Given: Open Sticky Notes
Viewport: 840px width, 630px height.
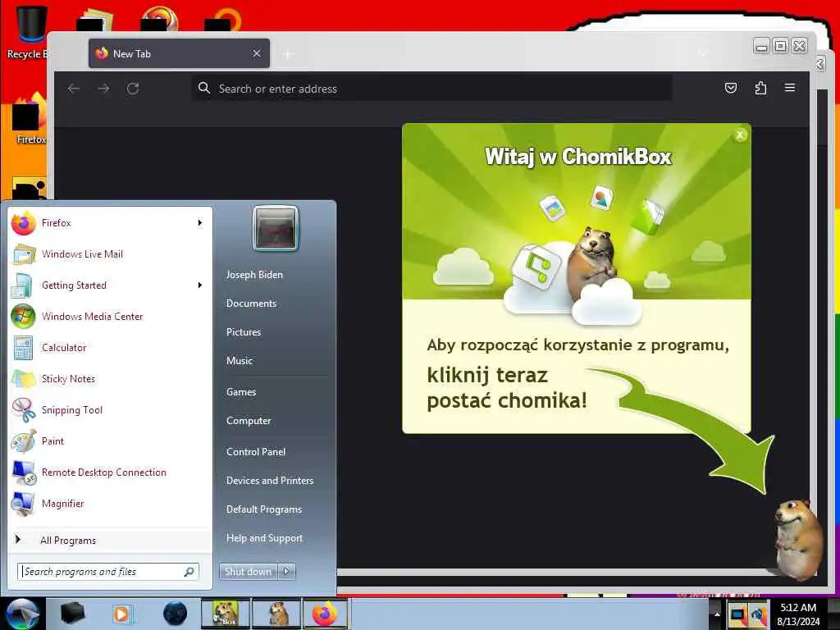Looking at the screenshot, I should tap(111, 379).
